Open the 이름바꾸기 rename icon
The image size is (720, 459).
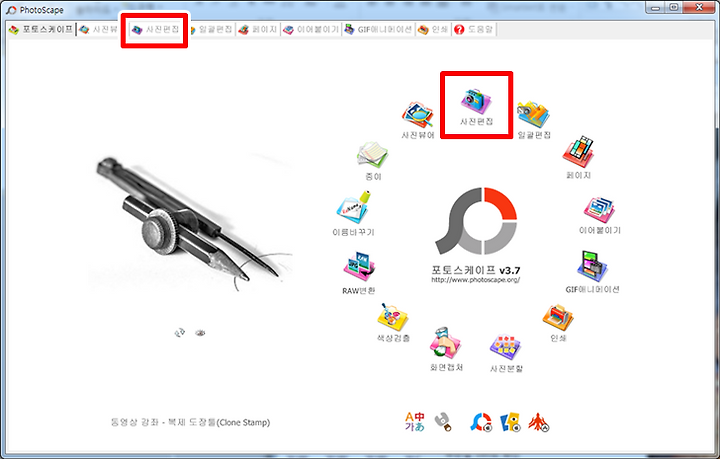pyautogui.click(x=353, y=213)
